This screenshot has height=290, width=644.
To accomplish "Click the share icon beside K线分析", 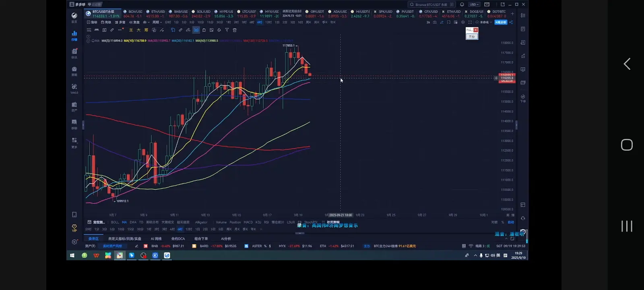I will pyautogui.click(x=511, y=22).
